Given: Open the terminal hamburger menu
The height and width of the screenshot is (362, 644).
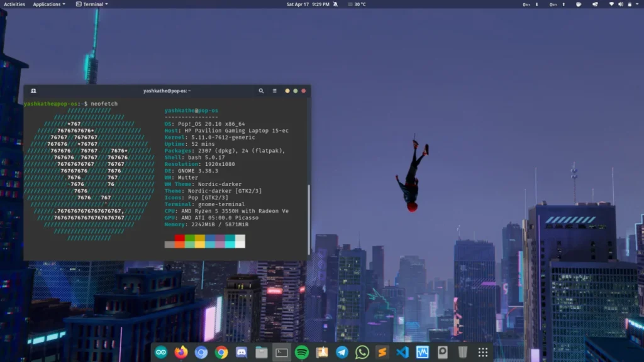Looking at the screenshot, I should pos(275,90).
